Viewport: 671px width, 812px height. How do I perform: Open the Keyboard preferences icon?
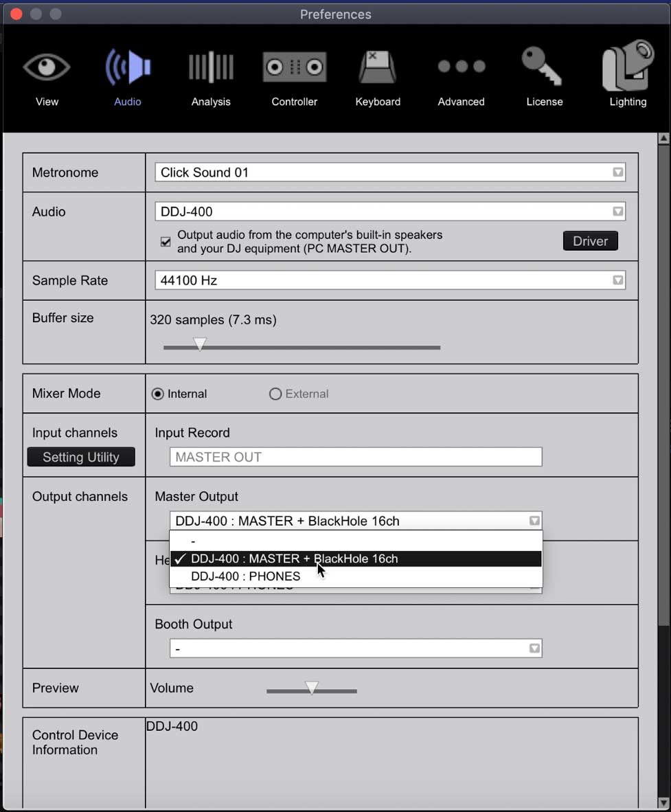pos(378,68)
